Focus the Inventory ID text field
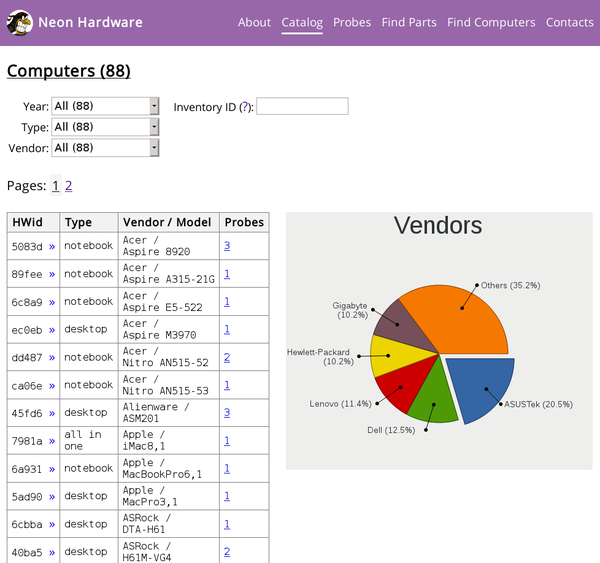 coord(302,106)
